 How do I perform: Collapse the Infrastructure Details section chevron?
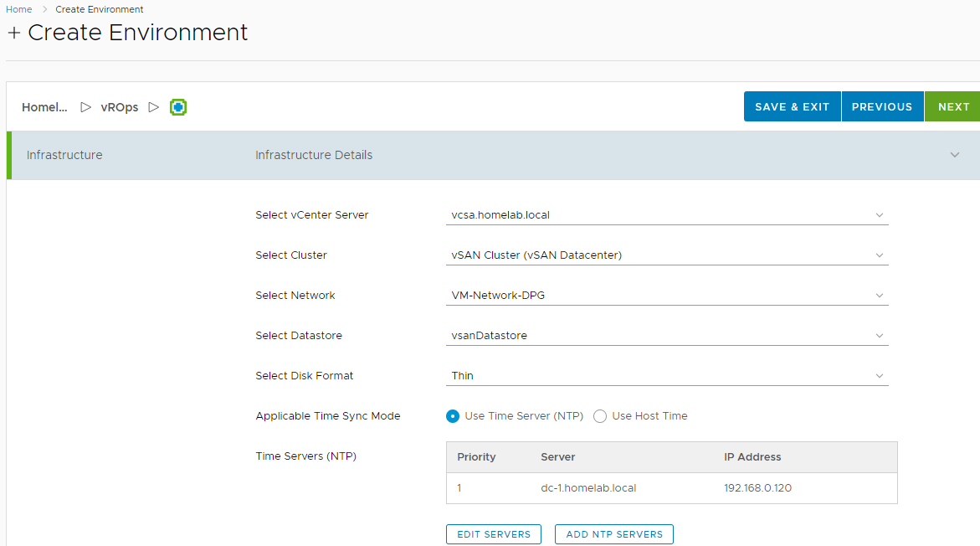coord(954,154)
